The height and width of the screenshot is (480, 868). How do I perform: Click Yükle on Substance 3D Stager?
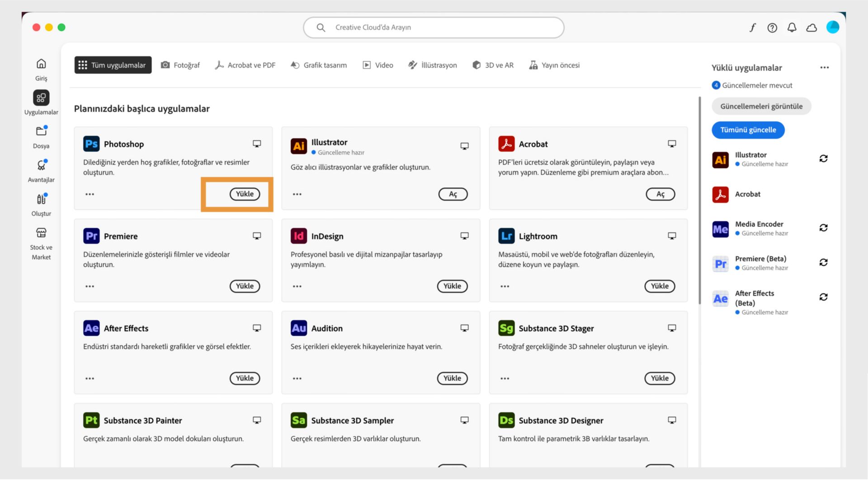click(x=660, y=379)
